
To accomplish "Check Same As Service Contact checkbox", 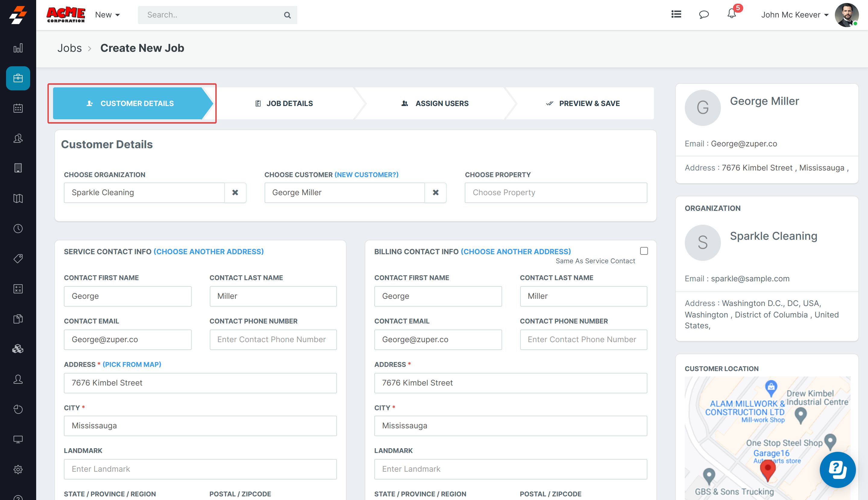I will (644, 251).
